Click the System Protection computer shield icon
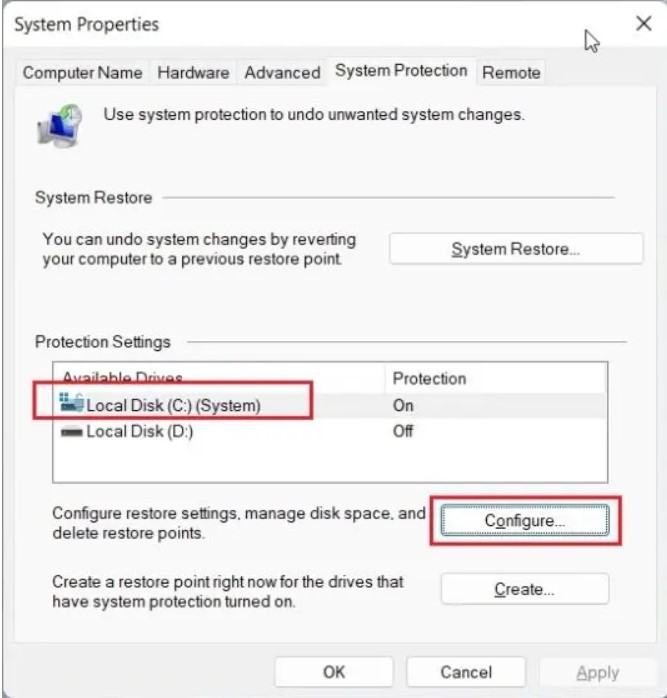Screen dimensions: 667x698 [60, 126]
